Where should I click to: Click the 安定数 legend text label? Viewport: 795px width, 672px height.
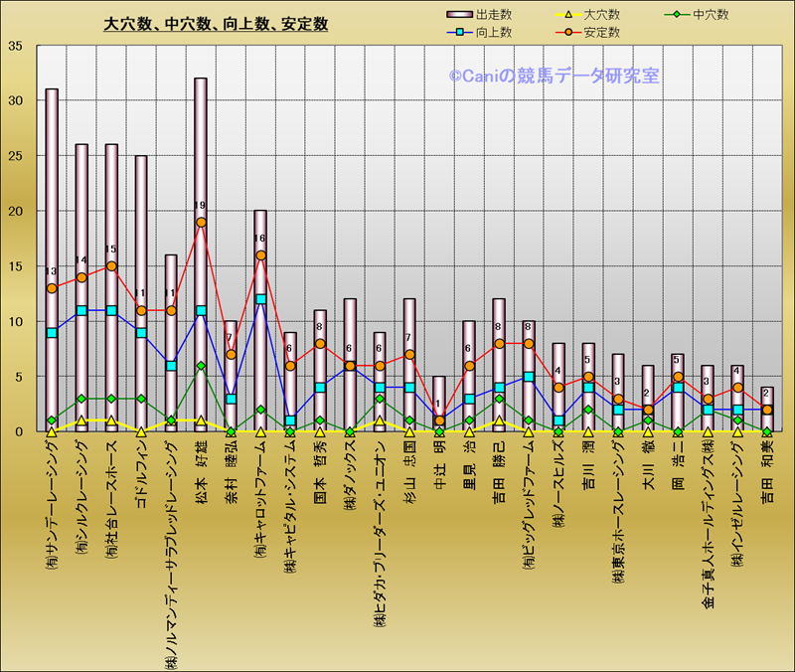click(602, 33)
